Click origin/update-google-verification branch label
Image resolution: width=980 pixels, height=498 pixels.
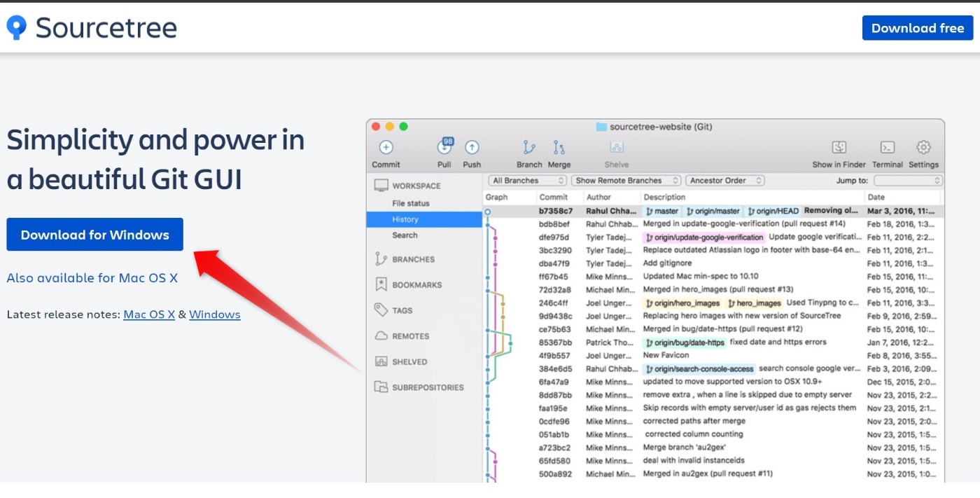point(703,237)
